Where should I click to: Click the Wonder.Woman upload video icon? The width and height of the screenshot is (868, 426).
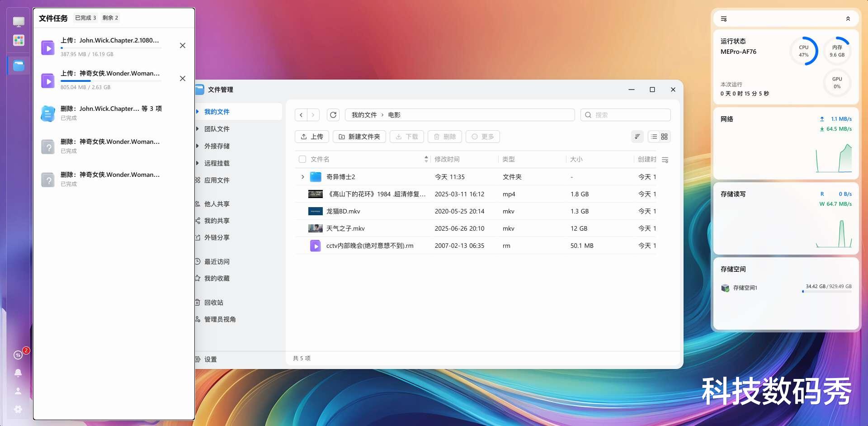coord(48,80)
